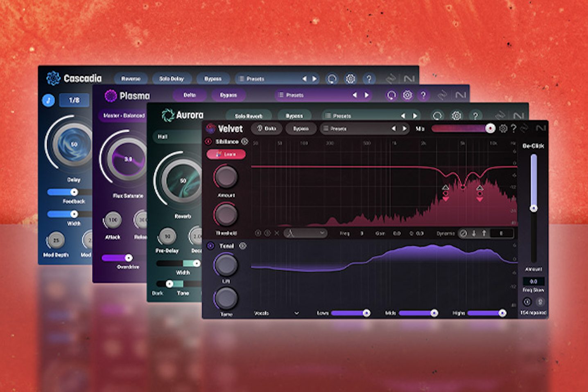Viewport: 588px width, 392px height.
Task: Toggle Aurora Bypass button
Action: [x=294, y=116]
